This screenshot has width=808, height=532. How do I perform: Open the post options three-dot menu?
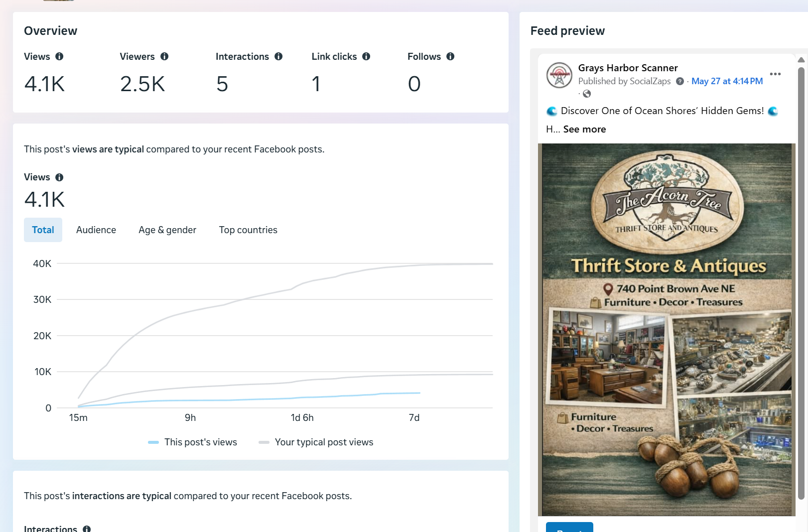pos(775,74)
